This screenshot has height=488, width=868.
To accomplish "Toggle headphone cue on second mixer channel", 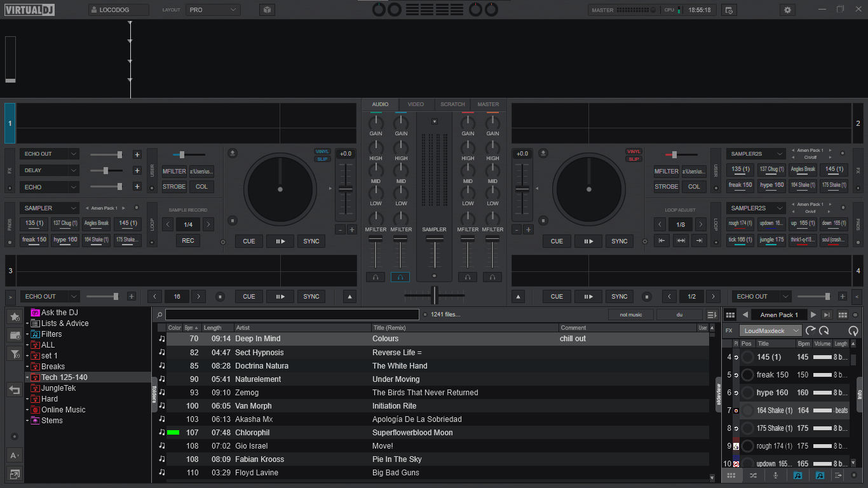I will point(400,277).
